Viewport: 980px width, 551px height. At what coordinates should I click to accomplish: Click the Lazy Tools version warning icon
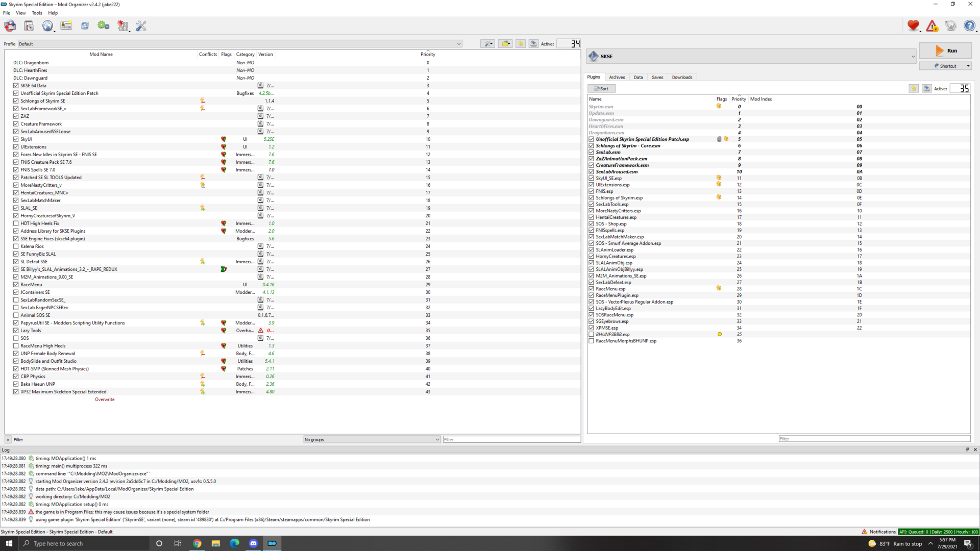261,331
